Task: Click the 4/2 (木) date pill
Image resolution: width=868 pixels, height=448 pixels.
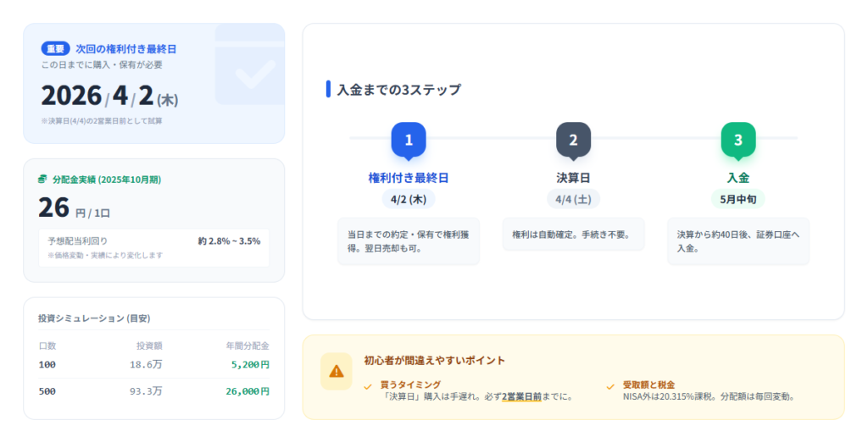Action: pyautogui.click(x=409, y=200)
